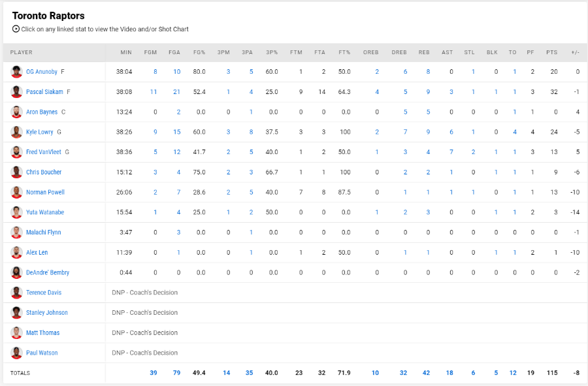588x386 pixels.
Task: Click Norman Powell's player headshot
Action: 16,192
